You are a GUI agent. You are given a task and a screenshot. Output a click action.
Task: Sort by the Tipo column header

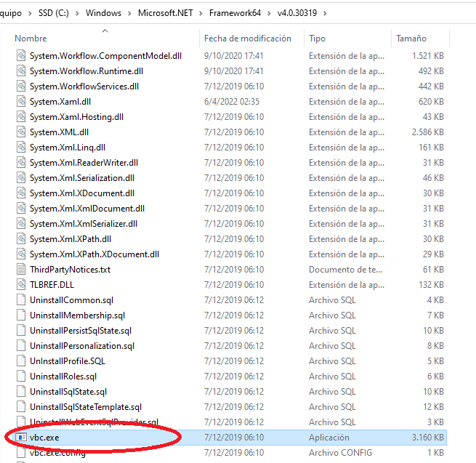(x=318, y=39)
